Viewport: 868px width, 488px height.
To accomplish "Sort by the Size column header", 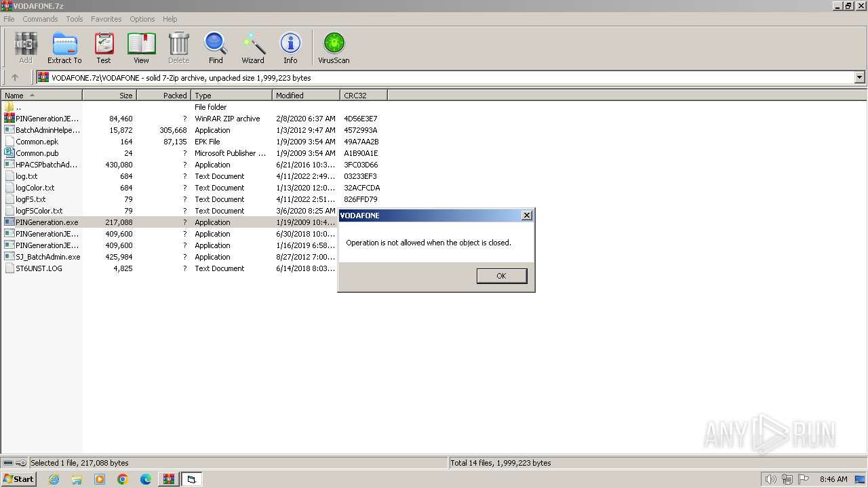I will [110, 96].
